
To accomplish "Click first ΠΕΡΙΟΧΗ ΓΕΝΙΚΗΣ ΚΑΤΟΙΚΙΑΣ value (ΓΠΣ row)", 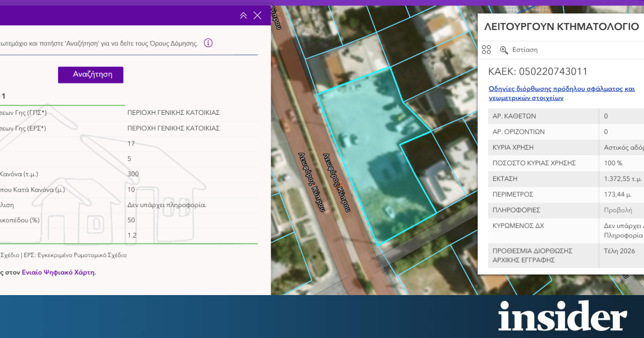I will coord(173,113).
